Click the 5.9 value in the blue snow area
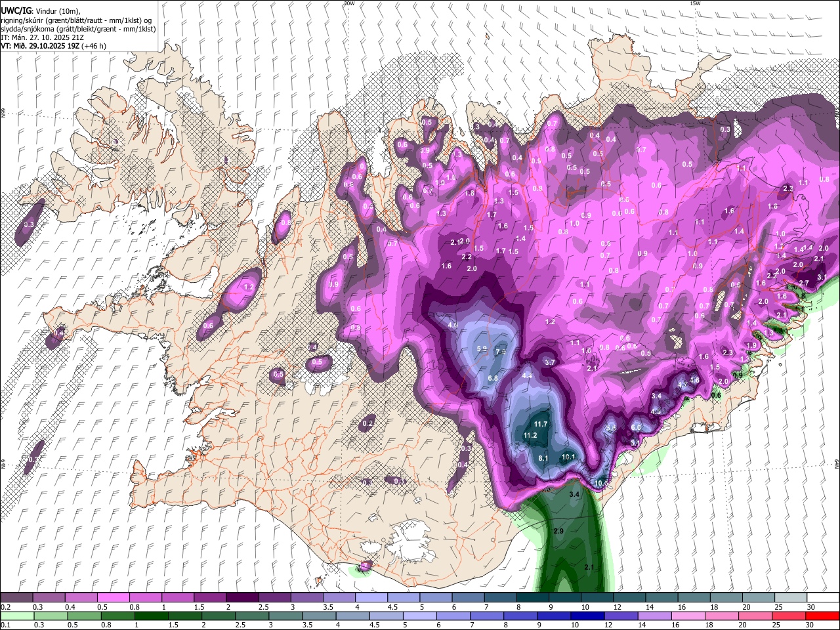 click(482, 349)
